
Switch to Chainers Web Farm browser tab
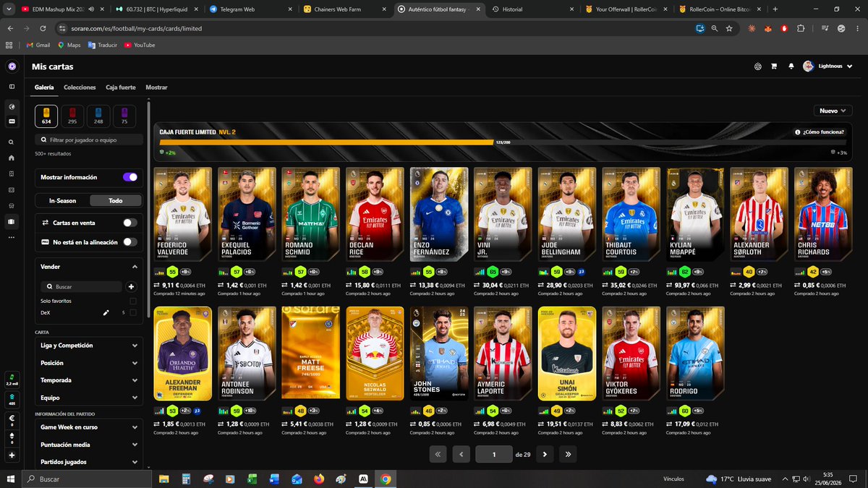pos(344,9)
